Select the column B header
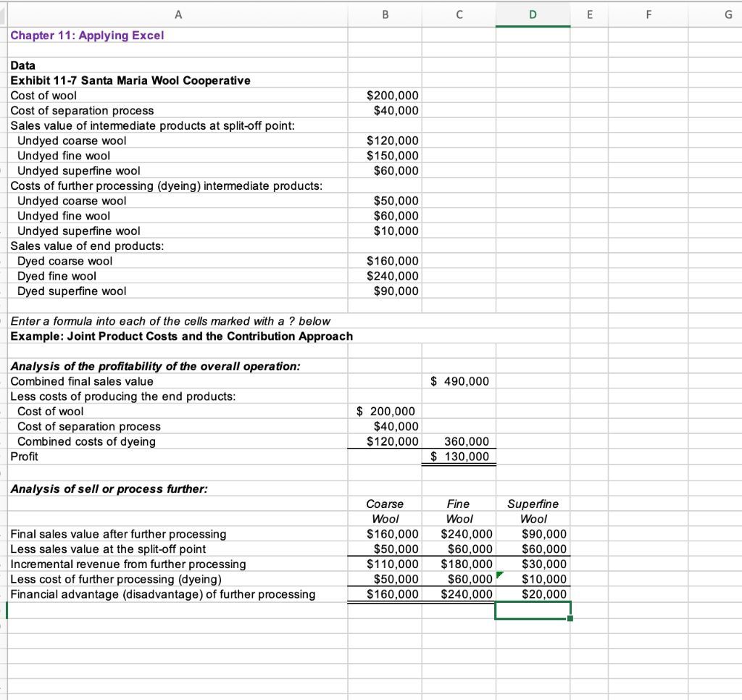Image resolution: width=742 pixels, height=700 pixels. 384,14
